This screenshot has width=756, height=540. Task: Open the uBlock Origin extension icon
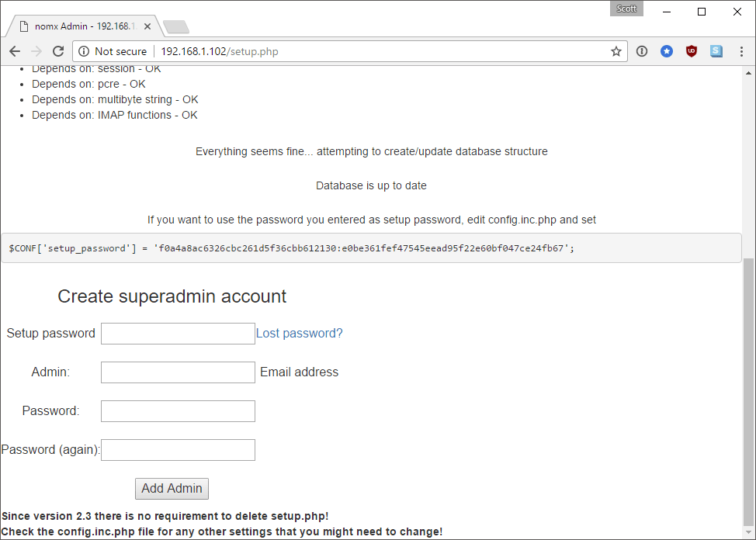[x=691, y=51]
